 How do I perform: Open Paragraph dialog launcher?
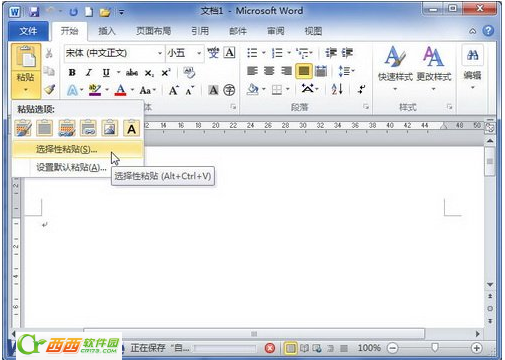[x=366, y=107]
